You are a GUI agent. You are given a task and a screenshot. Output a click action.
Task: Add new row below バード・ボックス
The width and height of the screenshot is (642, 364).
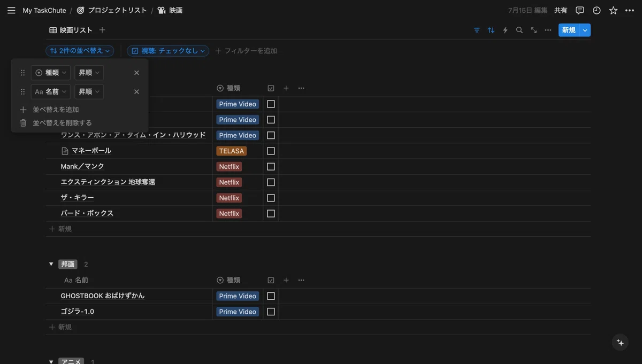click(60, 229)
